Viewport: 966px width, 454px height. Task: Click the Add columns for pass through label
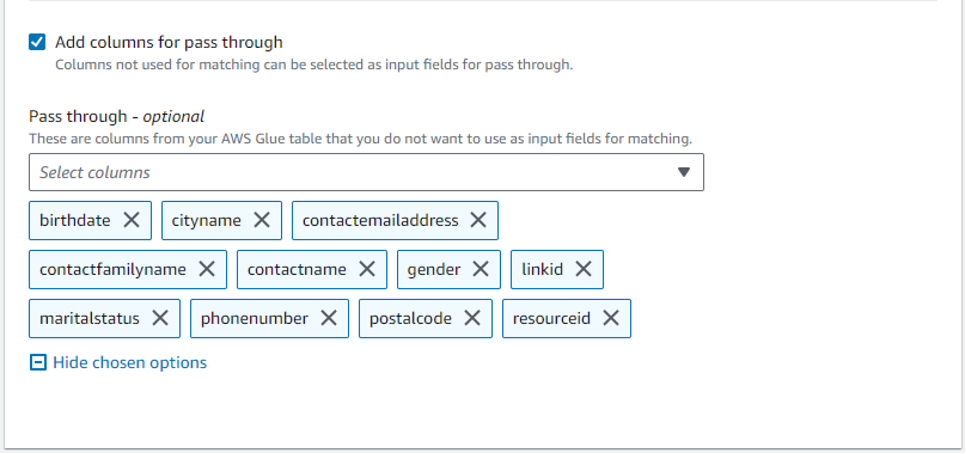[169, 42]
